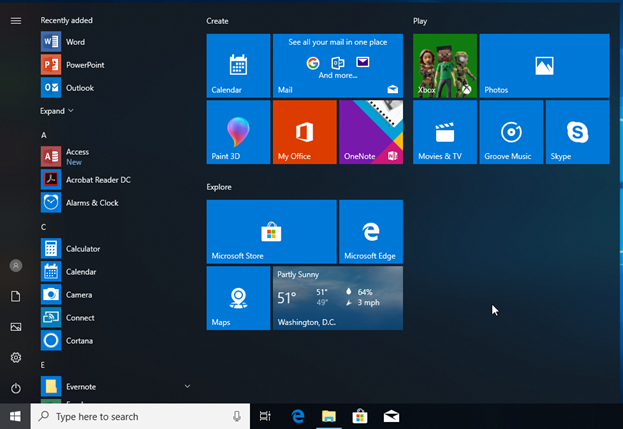Open Microsoft Store from the taskbar

[x=360, y=416]
